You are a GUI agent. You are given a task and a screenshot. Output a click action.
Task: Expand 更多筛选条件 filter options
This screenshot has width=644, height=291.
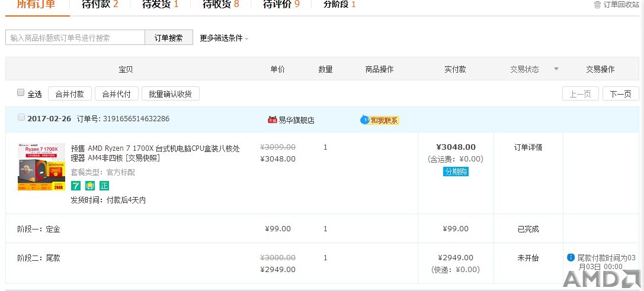[x=224, y=38]
